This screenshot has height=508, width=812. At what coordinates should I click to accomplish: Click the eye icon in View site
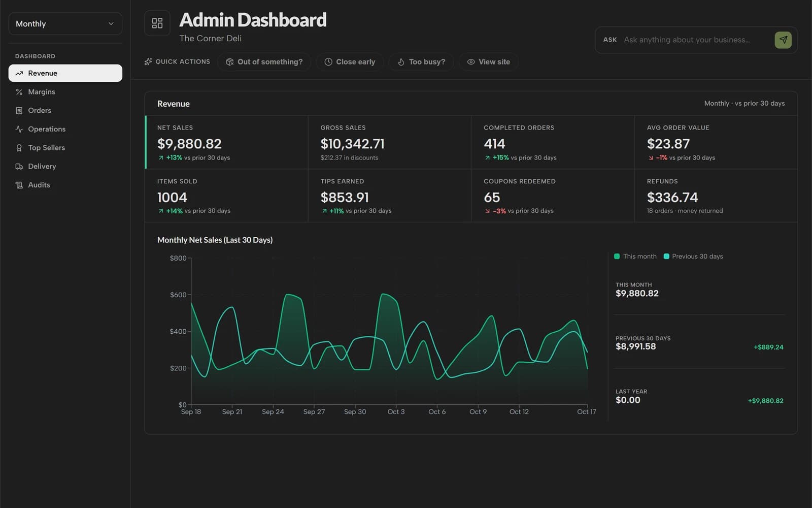click(x=471, y=61)
